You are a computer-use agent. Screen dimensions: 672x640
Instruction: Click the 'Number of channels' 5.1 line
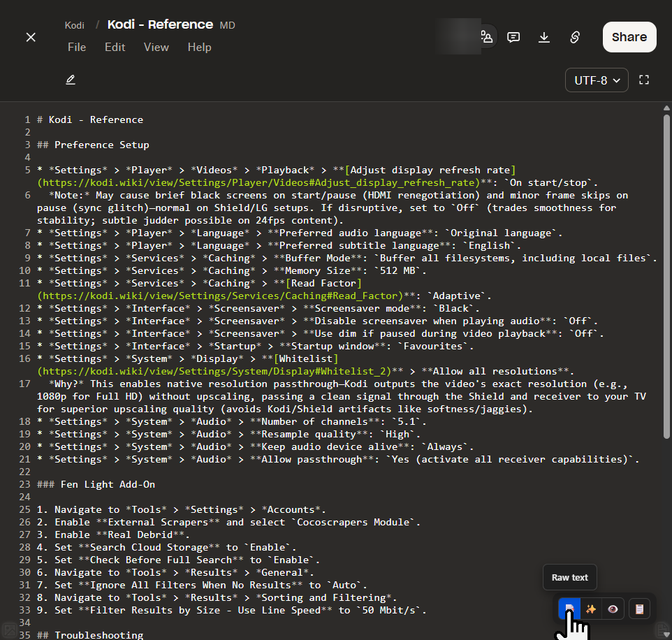tap(232, 421)
